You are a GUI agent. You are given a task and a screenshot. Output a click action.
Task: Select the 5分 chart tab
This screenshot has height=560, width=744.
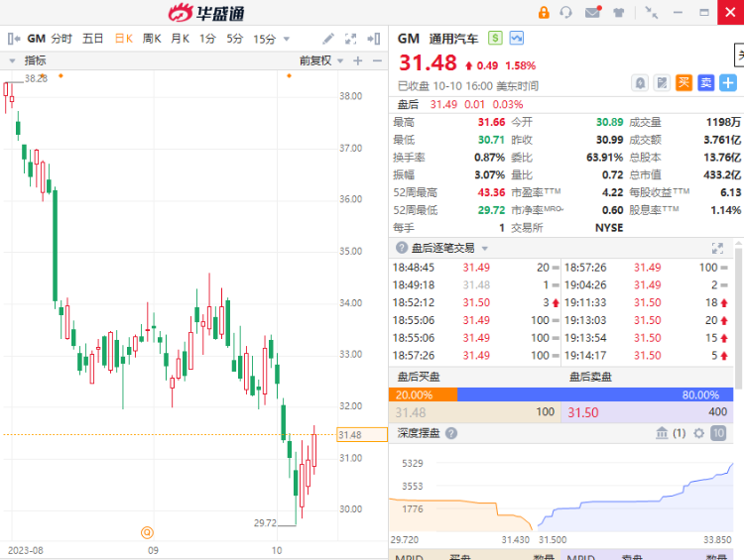(235, 39)
